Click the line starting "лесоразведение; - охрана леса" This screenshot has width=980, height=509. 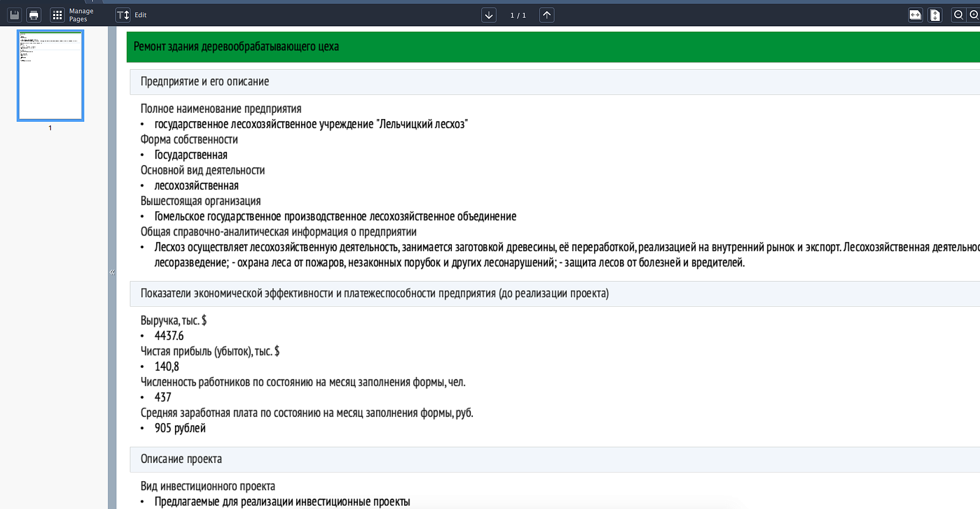coord(450,263)
